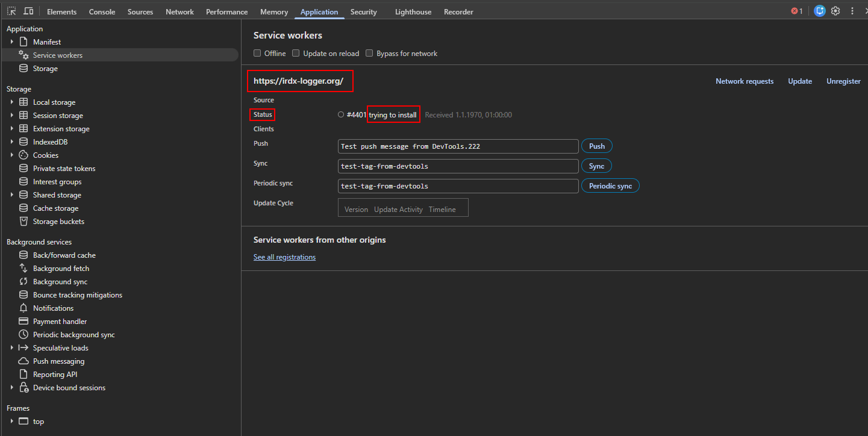
Task: Switch to the Console tab
Action: (x=102, y=12)
